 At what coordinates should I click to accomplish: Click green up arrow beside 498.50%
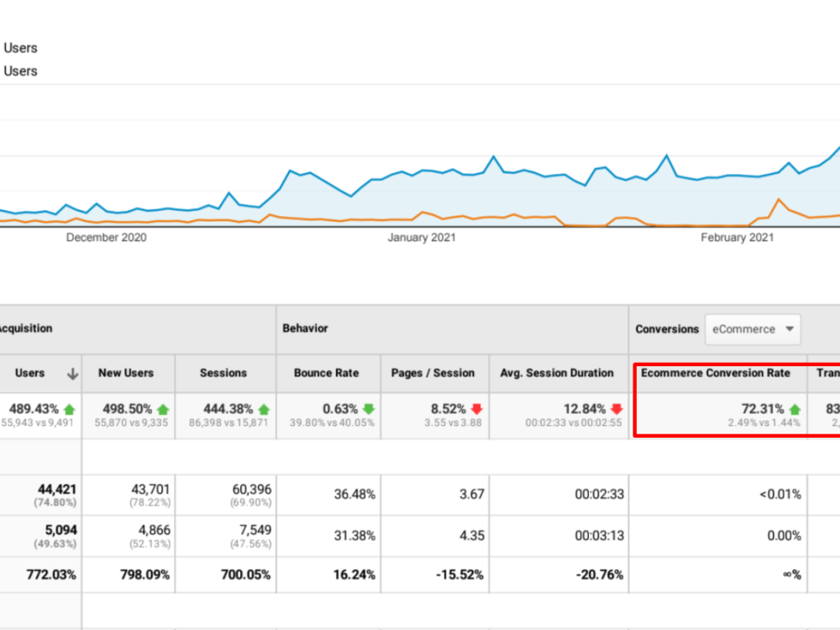[x=163, y=410]
